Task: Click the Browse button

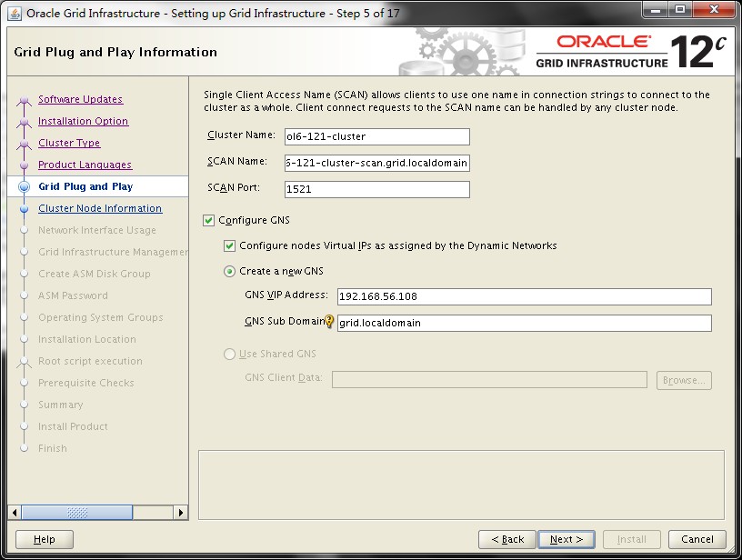Action: point(684,380)
